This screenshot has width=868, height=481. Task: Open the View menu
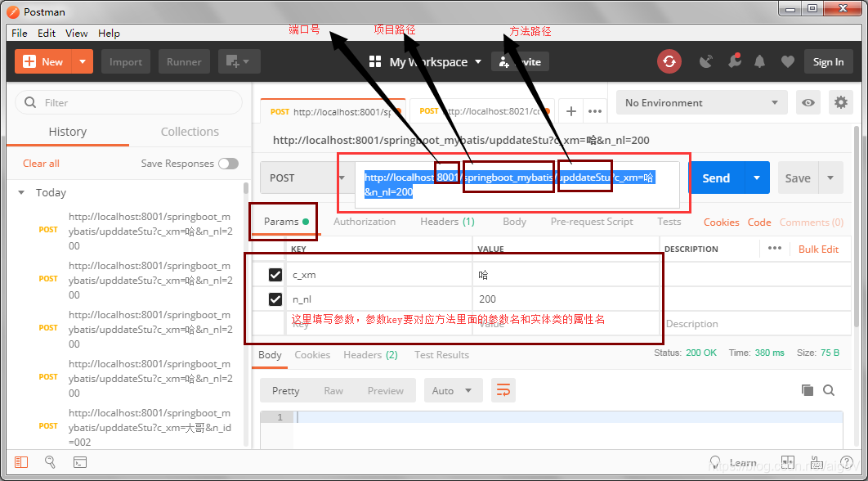coord(76,34)
